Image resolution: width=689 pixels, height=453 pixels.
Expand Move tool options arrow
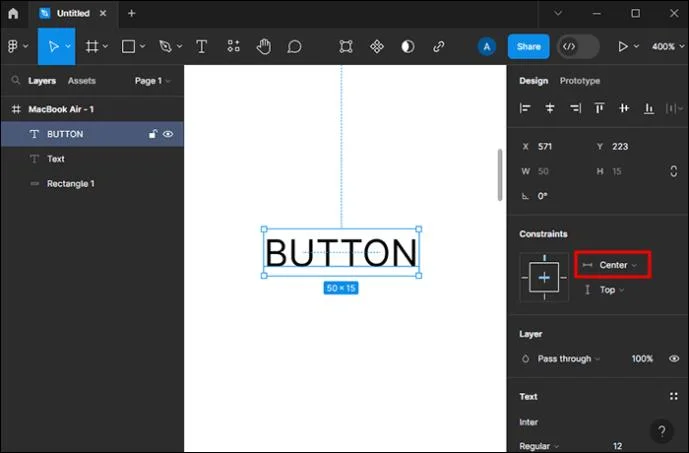tap(68, 46)
